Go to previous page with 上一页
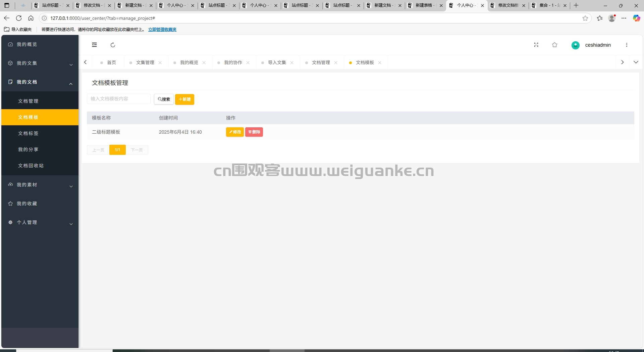The width and height of the screenshot is (644, 352). tap(98, 150)
